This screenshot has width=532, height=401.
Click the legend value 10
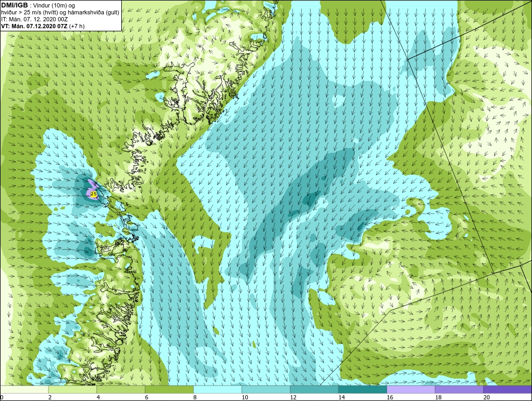coord(245,397)
